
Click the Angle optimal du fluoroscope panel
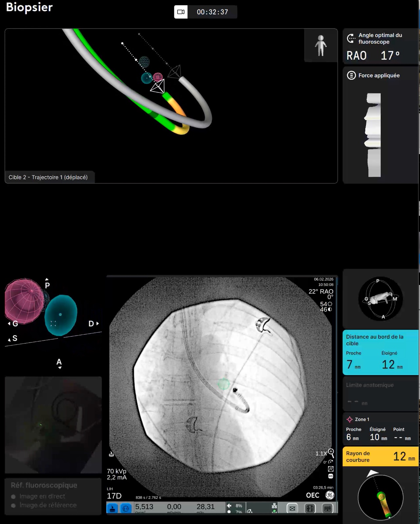[x=381, y=46]
